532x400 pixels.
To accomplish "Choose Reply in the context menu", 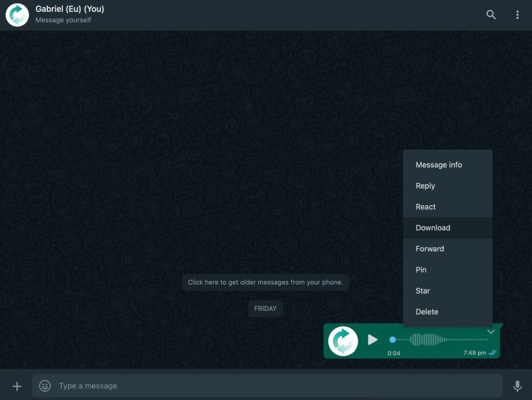I will tap(447, 186).
